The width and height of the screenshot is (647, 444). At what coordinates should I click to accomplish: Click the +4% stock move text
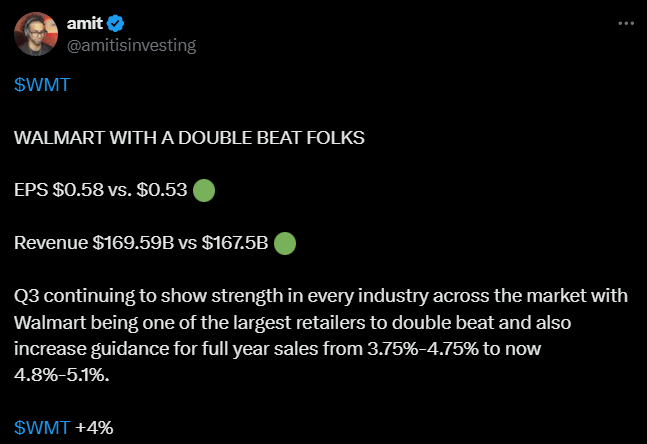pyautogui.click(x=94, y=428)
